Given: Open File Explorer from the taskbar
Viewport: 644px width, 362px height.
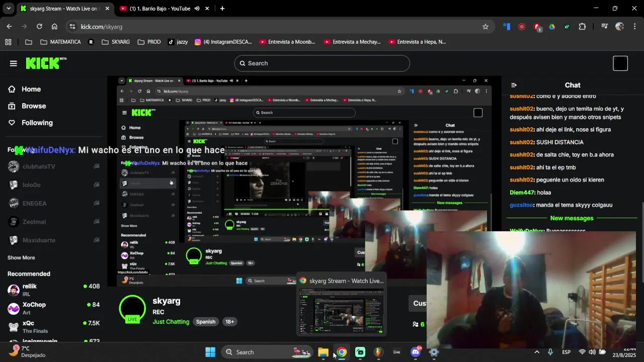Looking at the screenshot, I should pos(323,352).
